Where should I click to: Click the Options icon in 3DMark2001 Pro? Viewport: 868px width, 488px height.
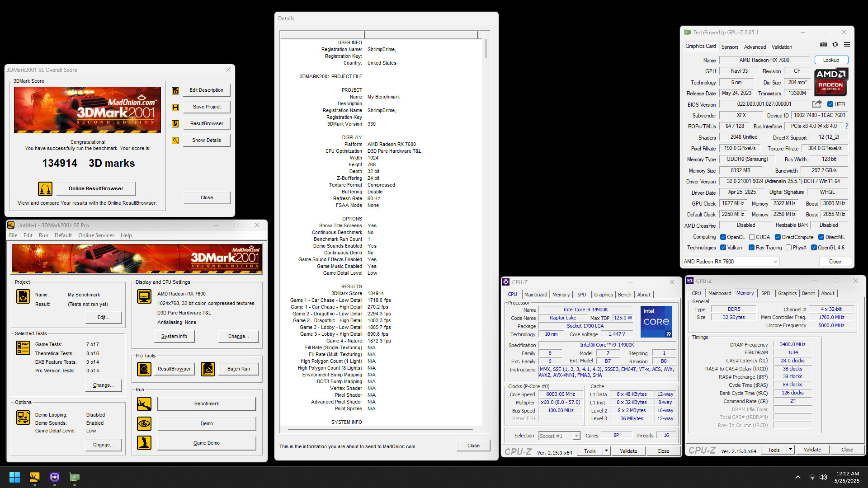23,417
